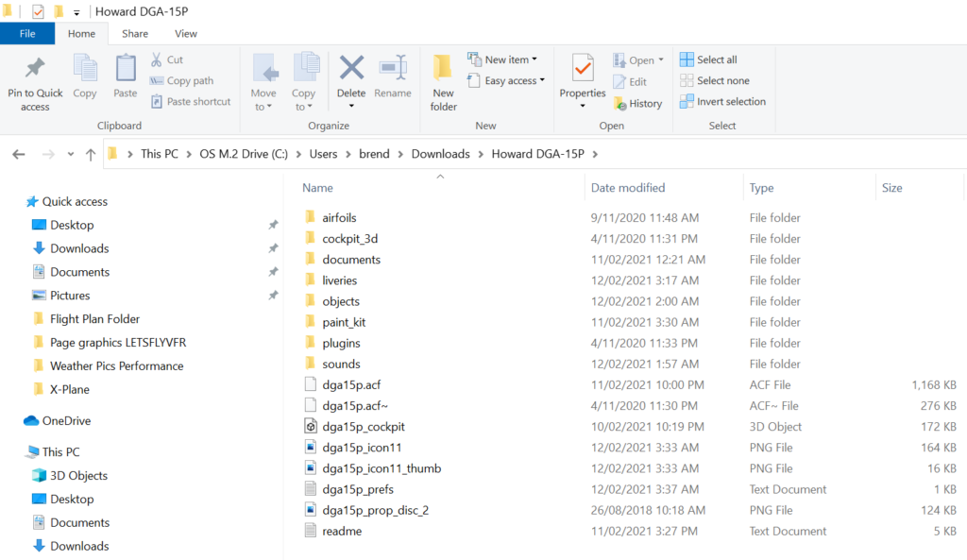Click Users in address breadcrumb
Image resolution: width=967 pixels, height=560 pixels.
[x=323, y=154]
